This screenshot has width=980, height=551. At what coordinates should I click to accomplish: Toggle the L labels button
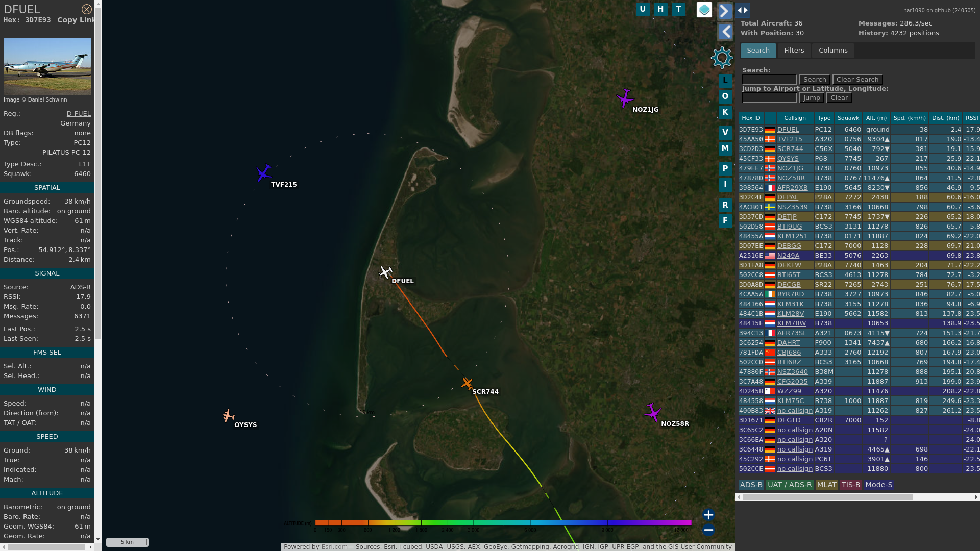point(725,81)
